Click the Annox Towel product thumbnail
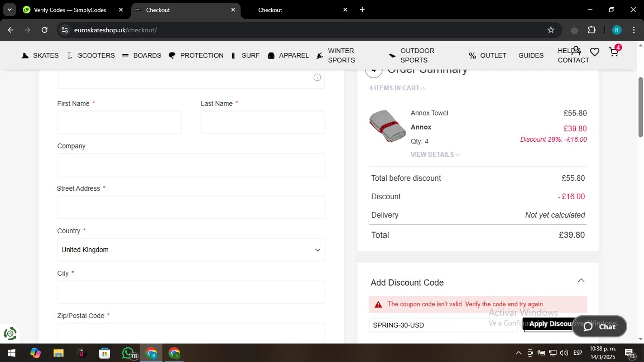Viewport: 644px width, 362px height. click(x=388, y=126)
